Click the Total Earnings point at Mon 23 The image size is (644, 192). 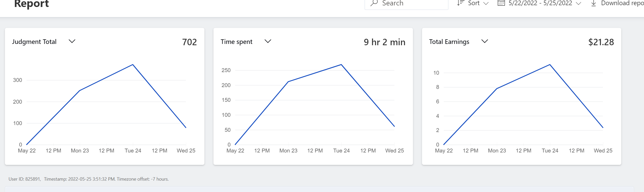[x=497, y=89]
